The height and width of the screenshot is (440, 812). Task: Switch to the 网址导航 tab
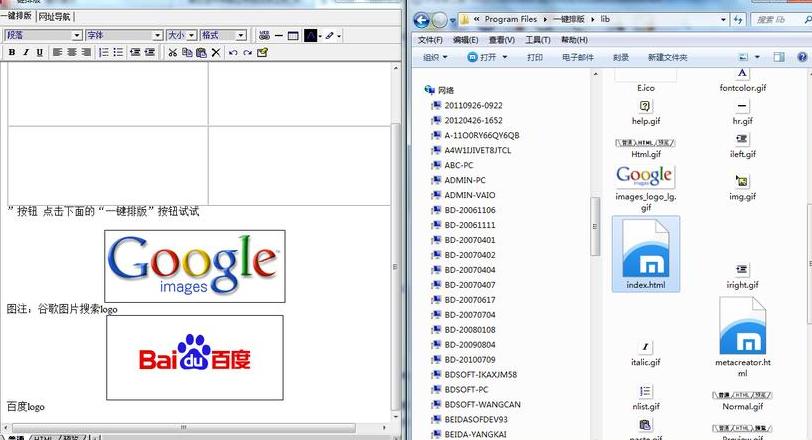pos(55,17)
